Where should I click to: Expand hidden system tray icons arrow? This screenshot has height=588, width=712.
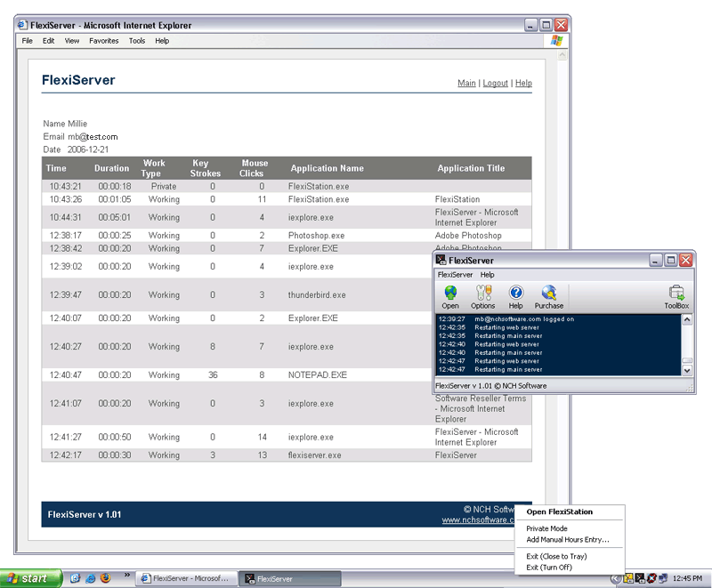615,578
